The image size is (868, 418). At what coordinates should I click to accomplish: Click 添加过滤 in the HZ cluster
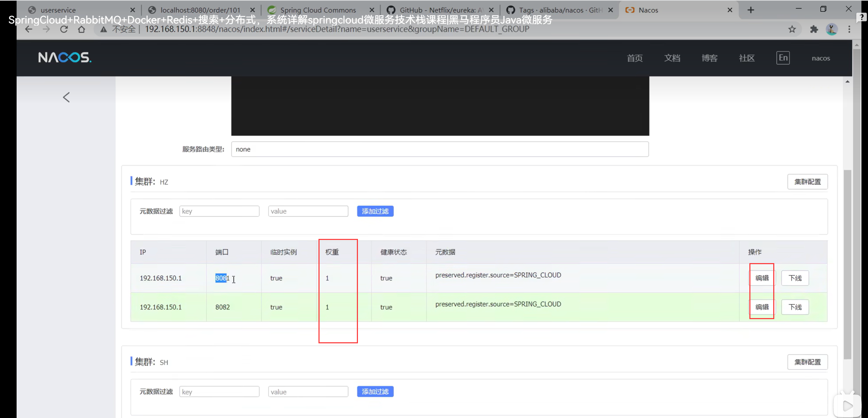pyautogui.click(x=375, y=211)
